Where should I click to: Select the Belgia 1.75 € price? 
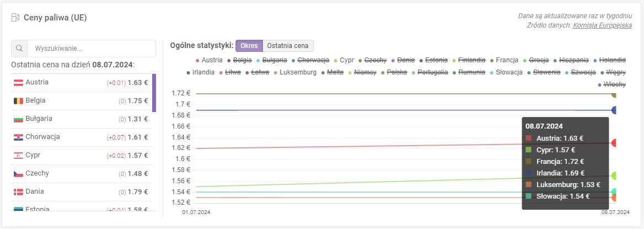pyautogui.click(x=138, y=101)
